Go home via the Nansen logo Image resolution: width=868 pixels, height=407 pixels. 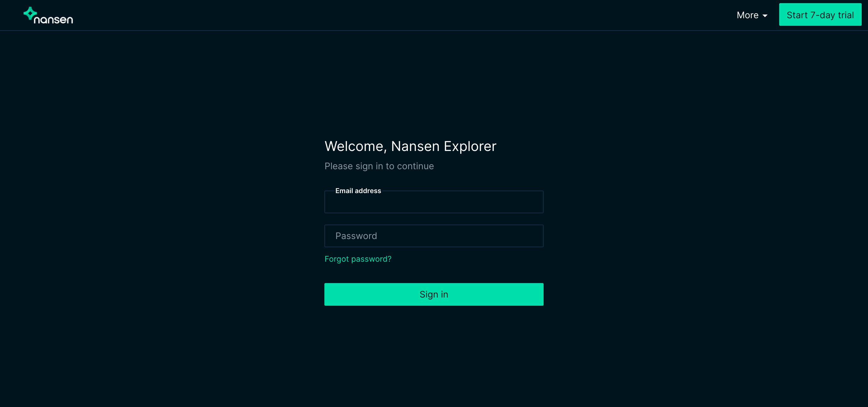(x=48, y=15)
